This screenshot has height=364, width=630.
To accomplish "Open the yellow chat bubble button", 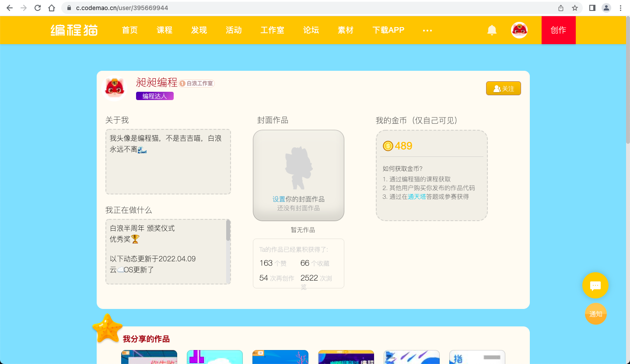I will 595,285.
